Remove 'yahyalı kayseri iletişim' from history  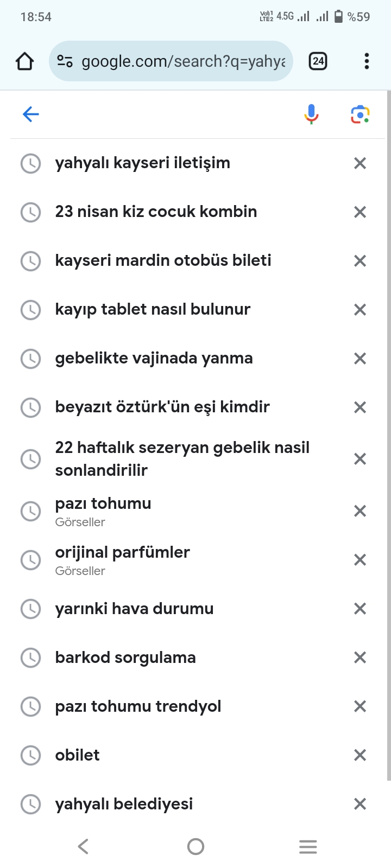point(360,163)
